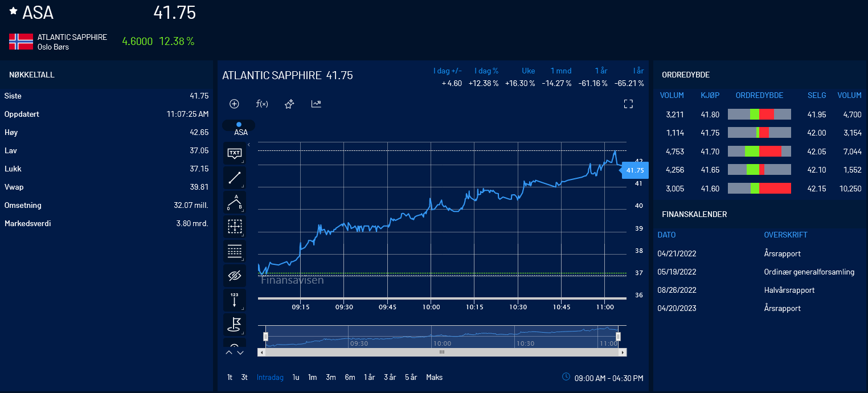Click the Halvårsrapport calendar entry
868x393 pixels.
point(789,290)
